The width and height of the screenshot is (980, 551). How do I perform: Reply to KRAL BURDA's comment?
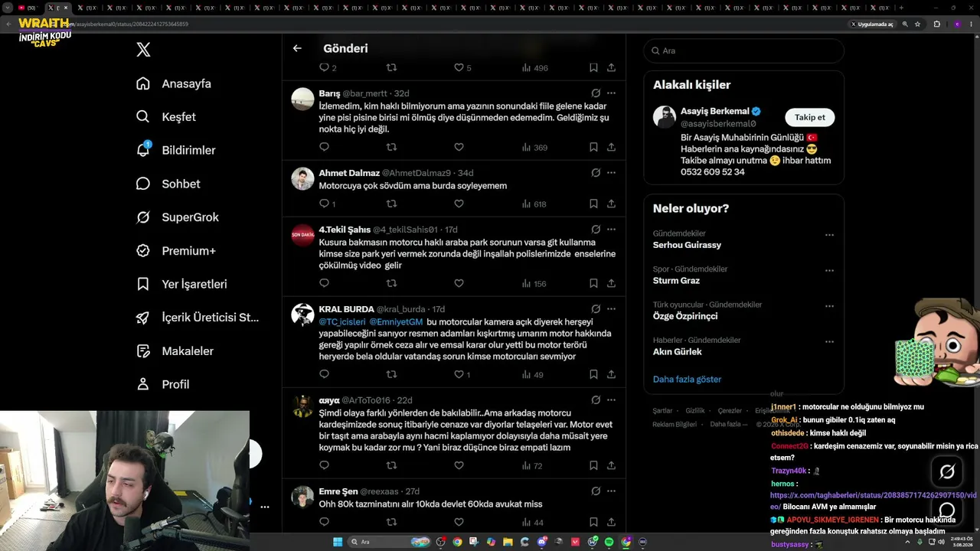(324, 374)
